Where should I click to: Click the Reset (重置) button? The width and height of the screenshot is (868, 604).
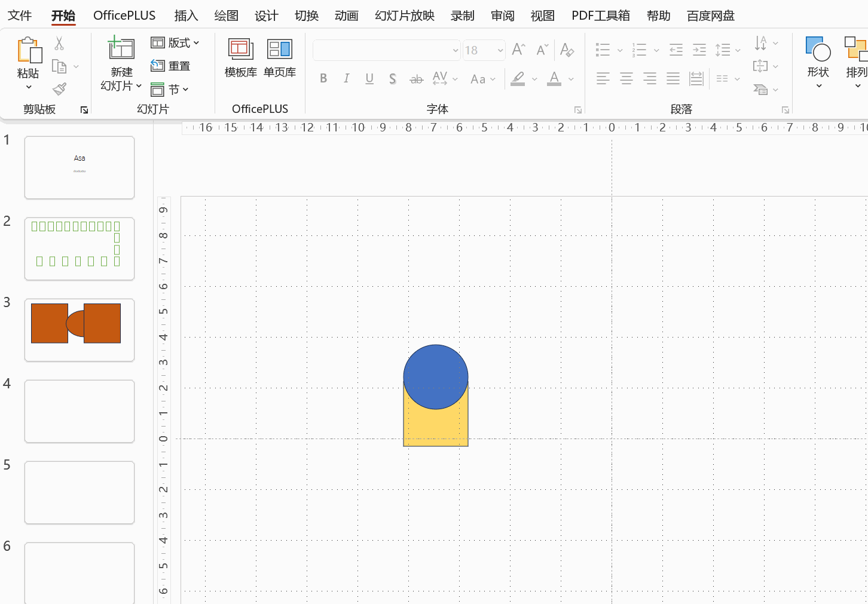pos(171,66)
